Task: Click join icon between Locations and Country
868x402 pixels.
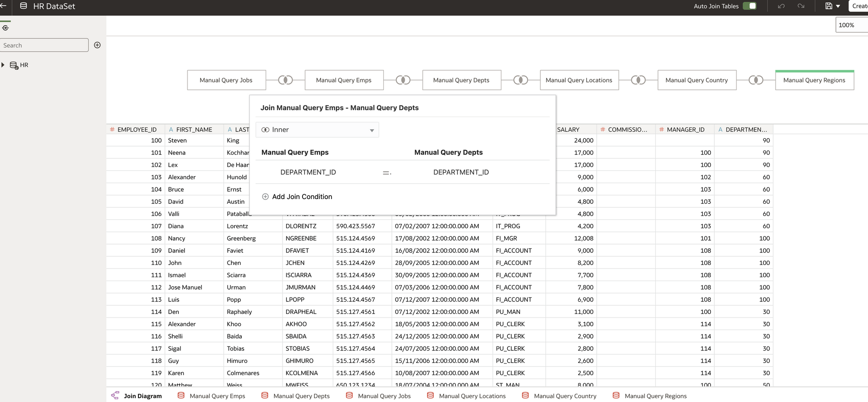Action: pos(638,80)
